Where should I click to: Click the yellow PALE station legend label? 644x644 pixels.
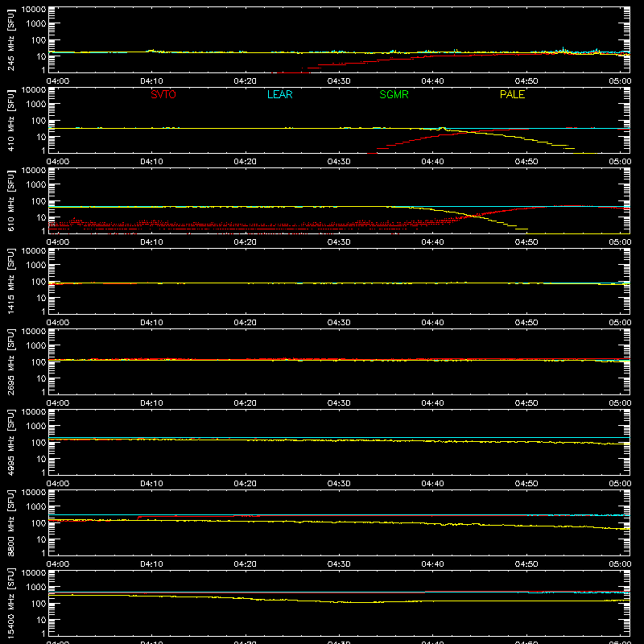[x=512, y=94]
